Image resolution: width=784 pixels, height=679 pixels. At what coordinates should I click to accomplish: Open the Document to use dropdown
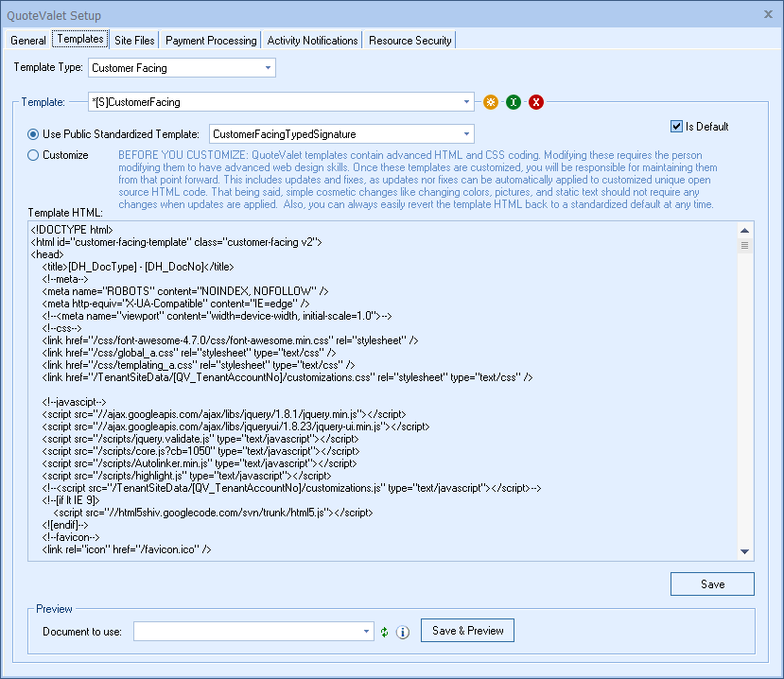coord(367,632)
